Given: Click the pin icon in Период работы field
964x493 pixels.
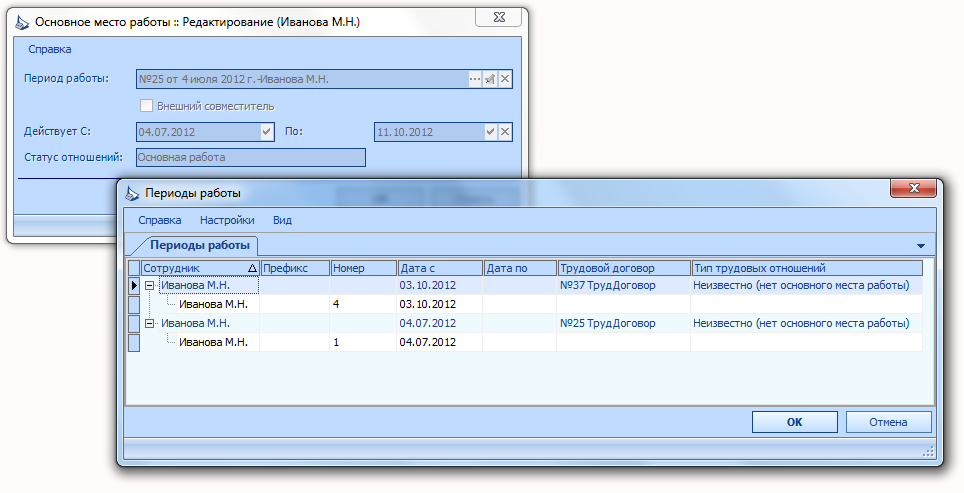Looking at the screenshot, I should 490,79.
